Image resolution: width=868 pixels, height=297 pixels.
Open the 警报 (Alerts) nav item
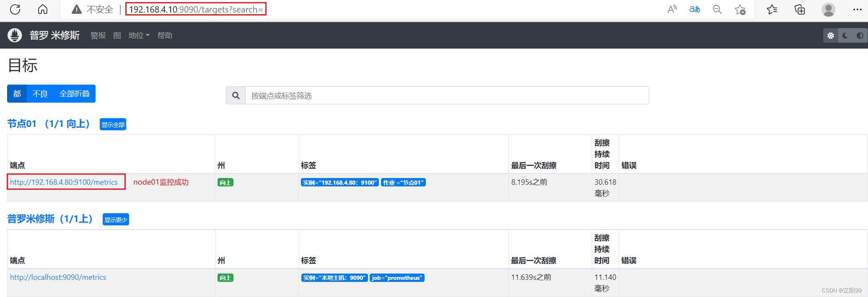coord(98,36)
